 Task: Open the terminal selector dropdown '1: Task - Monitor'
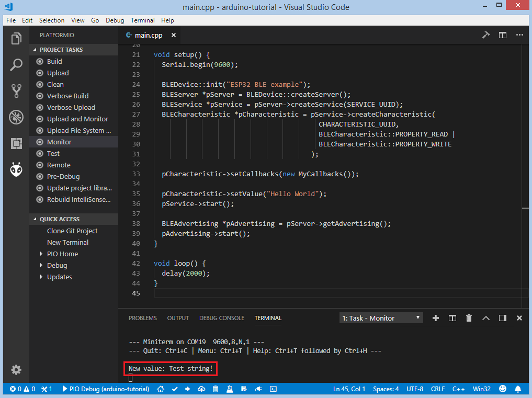pyautogui.click(x=381, y=318)
